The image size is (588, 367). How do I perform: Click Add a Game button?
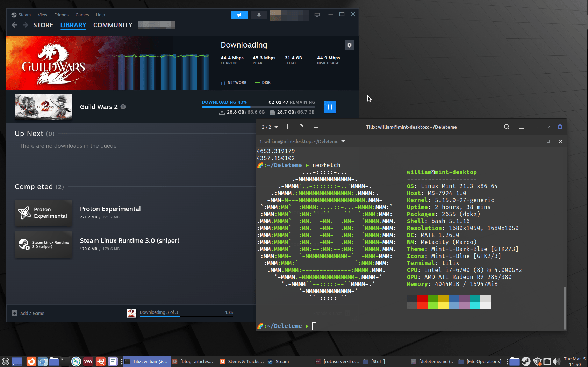pos(28,313)
